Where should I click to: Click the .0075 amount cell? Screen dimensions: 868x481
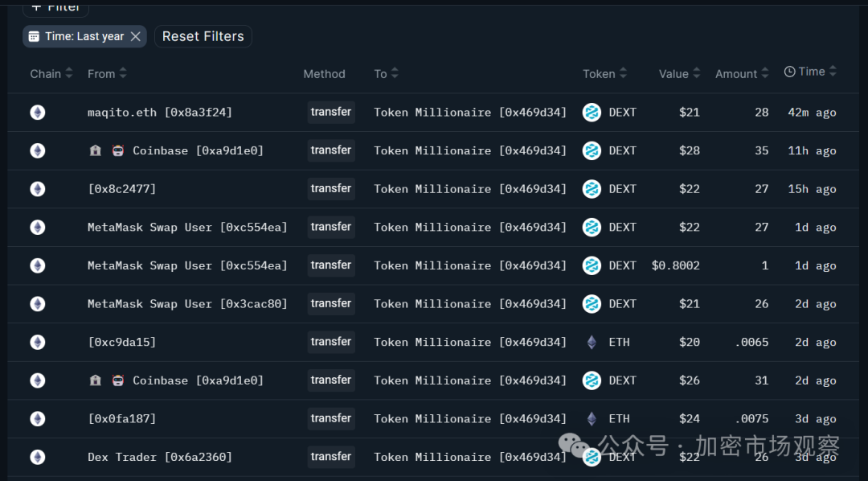pos(751,418)
